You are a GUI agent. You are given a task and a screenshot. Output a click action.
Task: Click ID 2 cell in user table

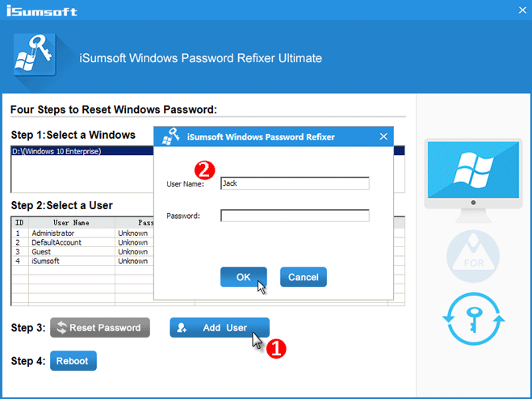19,242
